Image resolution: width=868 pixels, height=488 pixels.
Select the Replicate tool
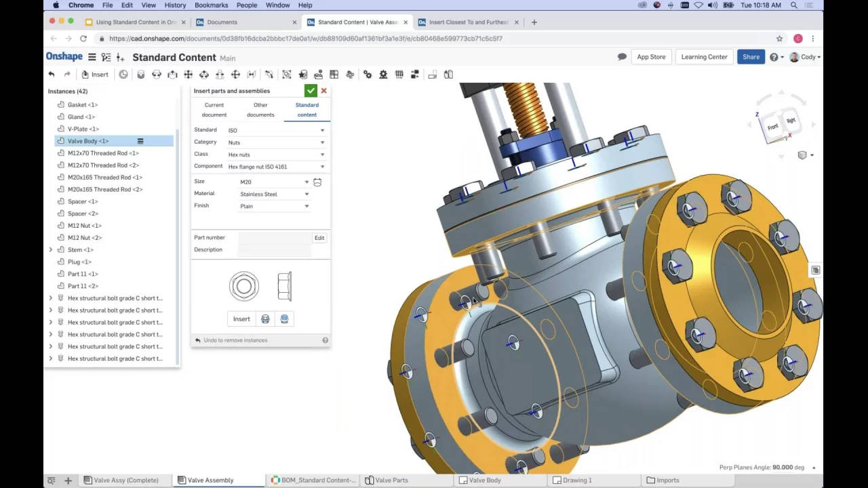tap(303, 75)
